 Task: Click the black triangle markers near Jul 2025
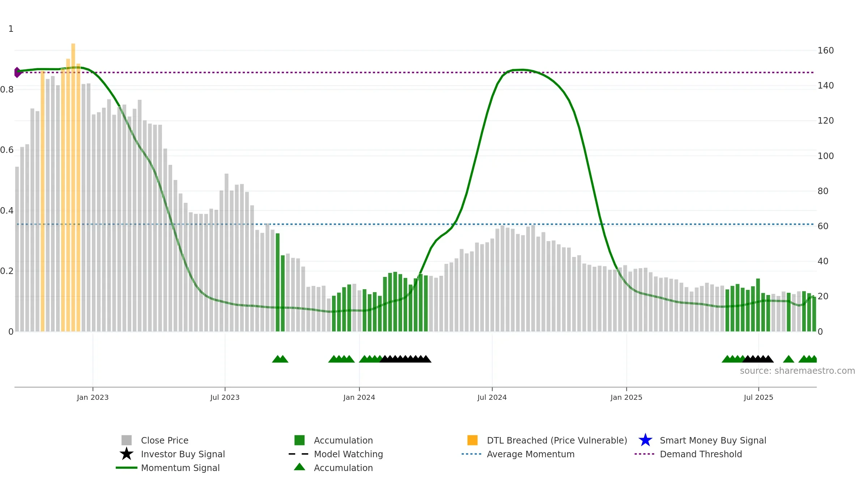(x=758, y=359)
